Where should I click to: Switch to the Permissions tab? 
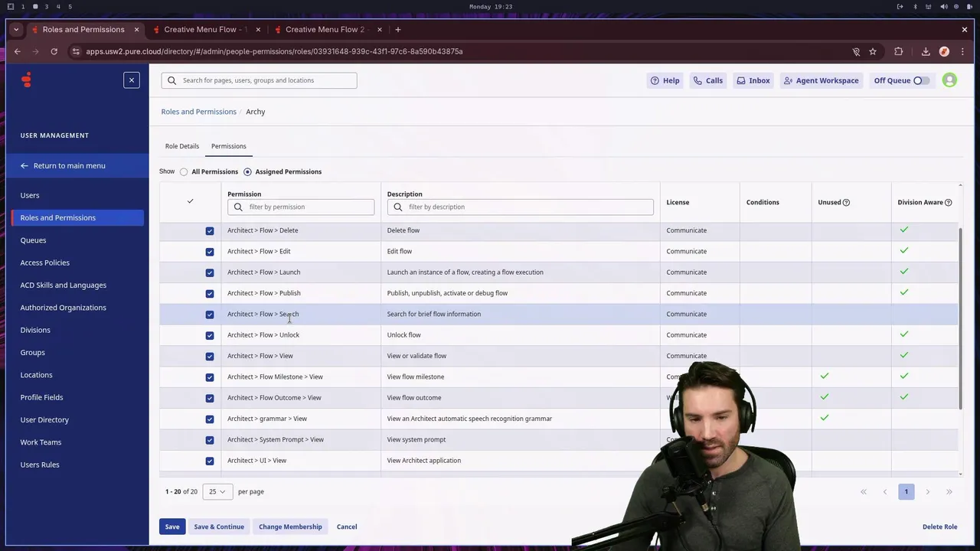(x=229, y=146)
